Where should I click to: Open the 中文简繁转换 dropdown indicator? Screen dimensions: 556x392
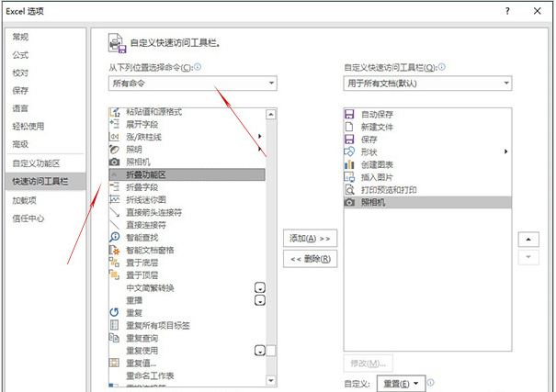point(260,287)
